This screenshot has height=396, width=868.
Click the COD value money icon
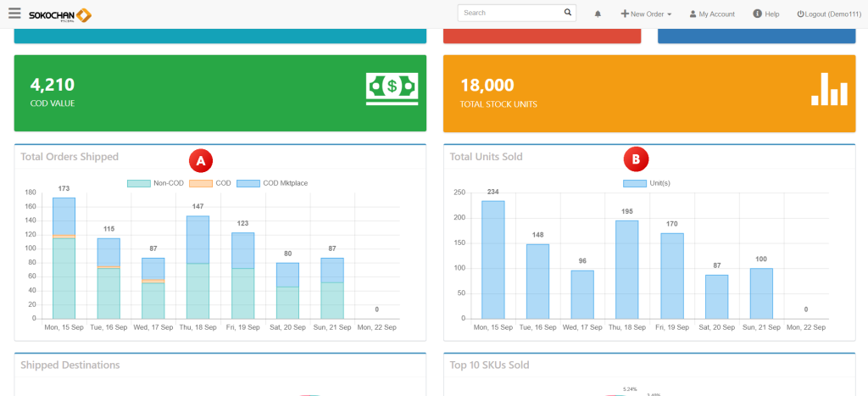(x=392, y=89)
